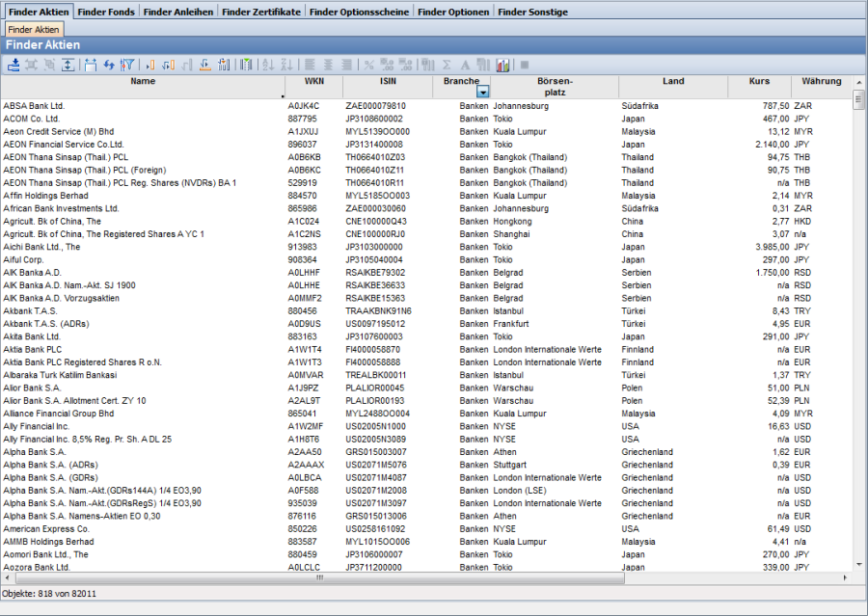Click the Kurs column header
Screen dimensions: 868x616
pyautogui.click(x=759, y=82)
